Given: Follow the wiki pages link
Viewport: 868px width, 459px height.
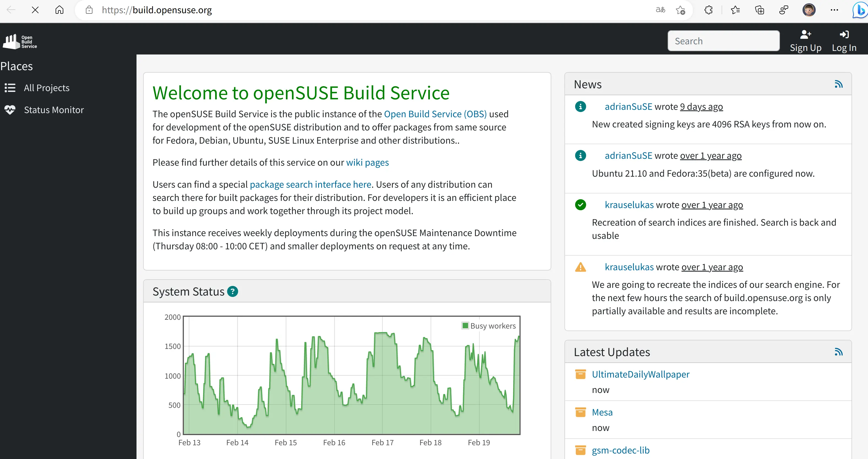Looking at the screenshot, I should click(x=367, y=162).
